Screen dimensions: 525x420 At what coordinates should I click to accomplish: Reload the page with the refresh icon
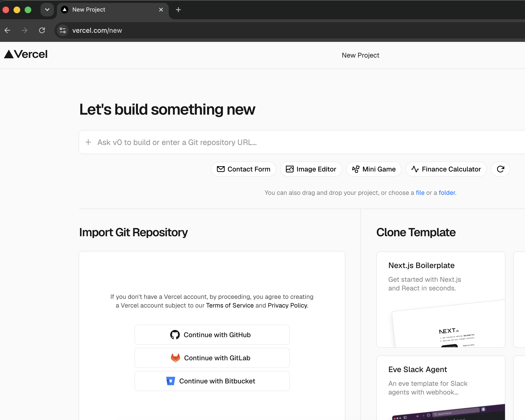click(x=42, y=30)
